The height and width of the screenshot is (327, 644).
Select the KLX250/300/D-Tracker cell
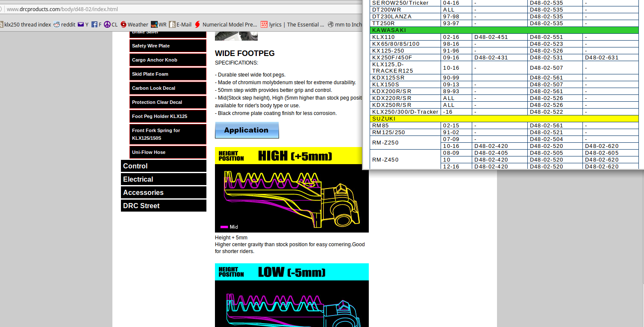[x=405, y=112]
